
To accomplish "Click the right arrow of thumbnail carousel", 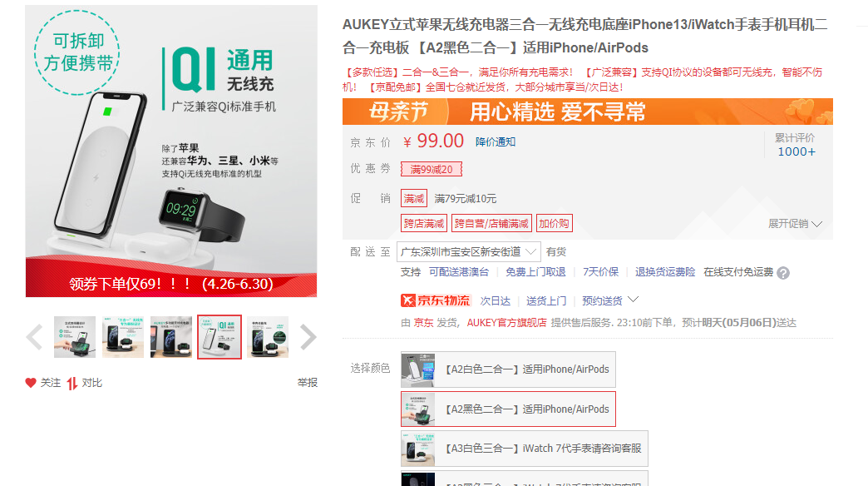I will [308, 337].
